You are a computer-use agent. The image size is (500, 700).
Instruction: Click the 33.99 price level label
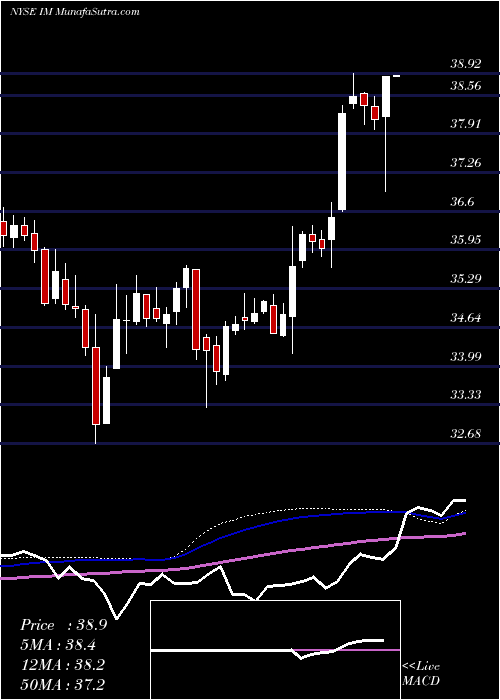pos(466,357)
